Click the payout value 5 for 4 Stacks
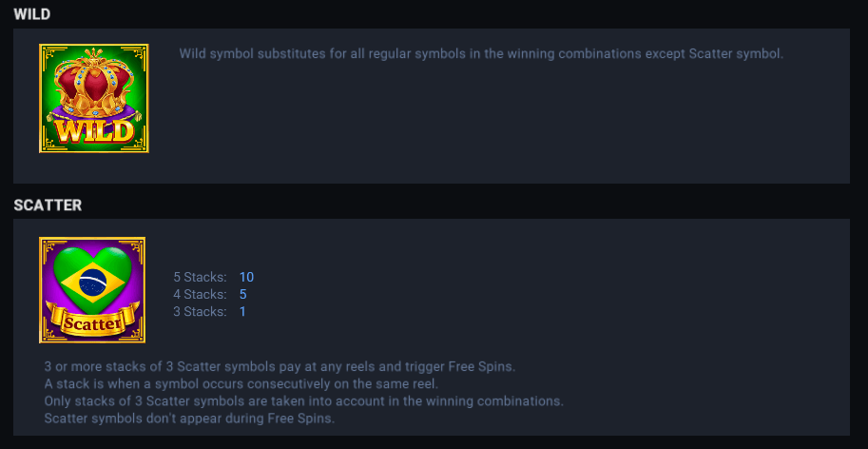 [x=243, y=294]
